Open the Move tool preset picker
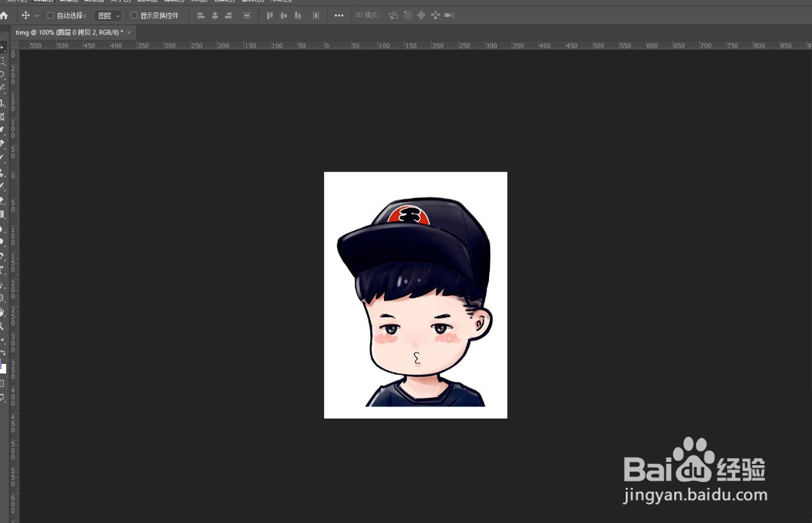The image size is (812, 523). coord(37,15)
